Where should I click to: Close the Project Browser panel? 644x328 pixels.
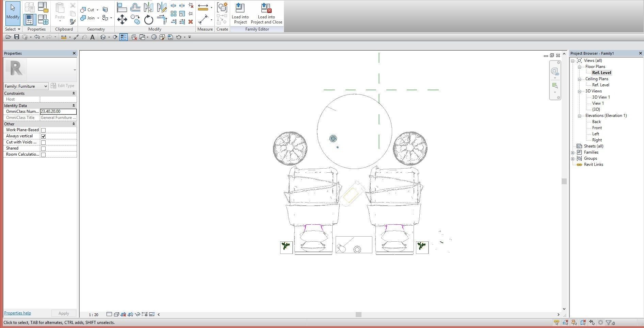coord(640,53)
